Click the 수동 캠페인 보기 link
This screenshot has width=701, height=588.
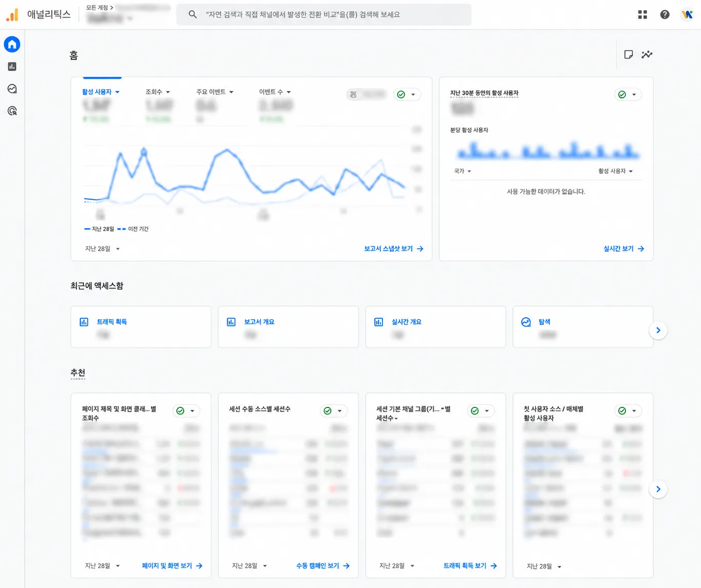coord(323,566)
